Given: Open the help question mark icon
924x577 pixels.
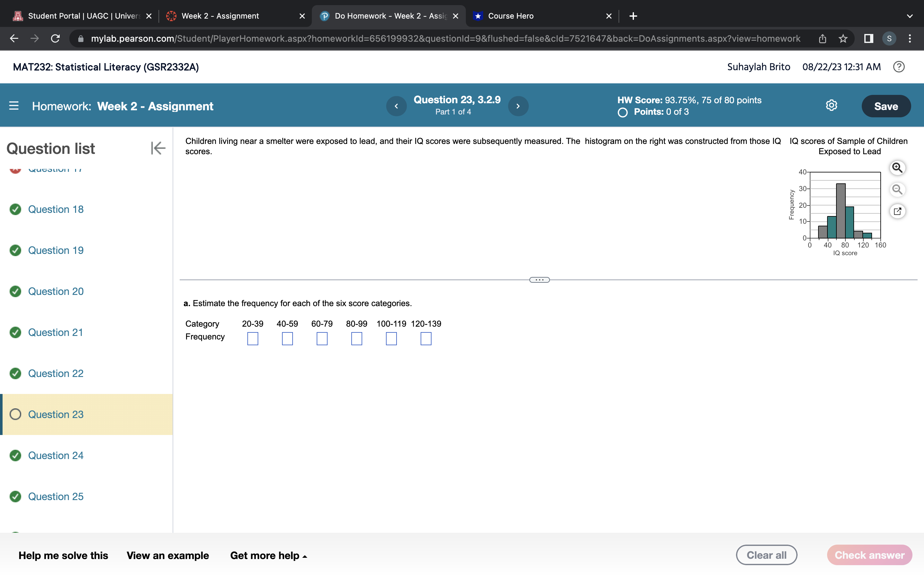Looking at the screenshot, I should [x=899, y=67].
